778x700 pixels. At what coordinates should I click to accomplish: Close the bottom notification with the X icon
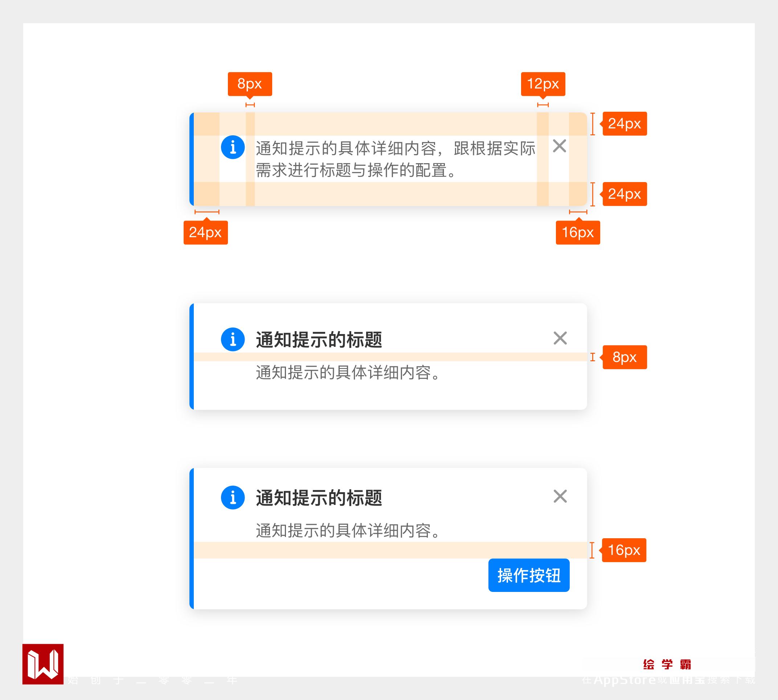click(x=560, y=496)
